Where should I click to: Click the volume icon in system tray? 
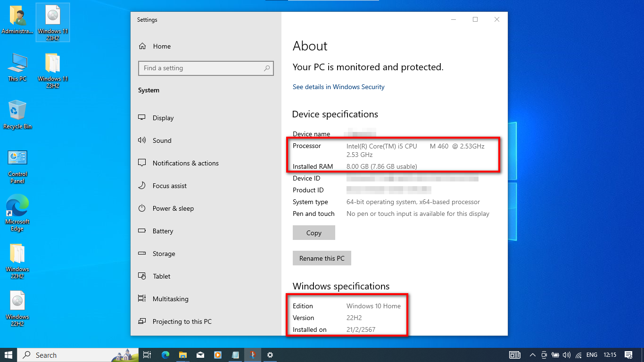point(567,355)
